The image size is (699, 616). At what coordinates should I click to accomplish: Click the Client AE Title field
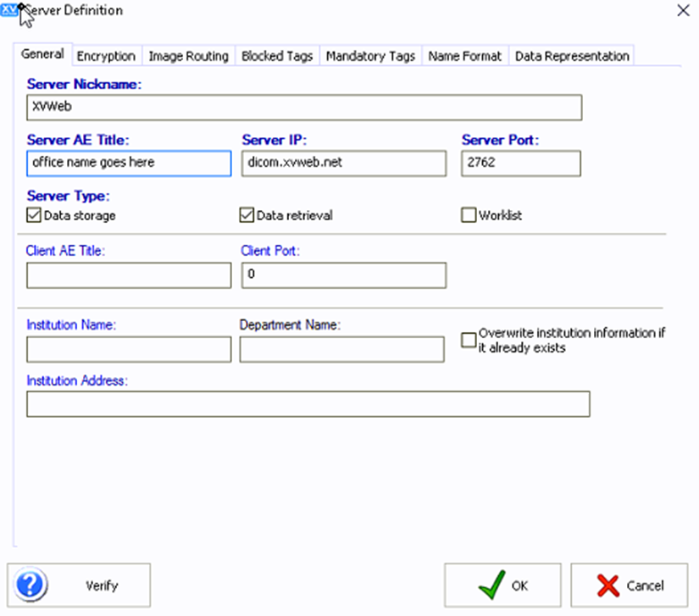click(x=129, y=275)
